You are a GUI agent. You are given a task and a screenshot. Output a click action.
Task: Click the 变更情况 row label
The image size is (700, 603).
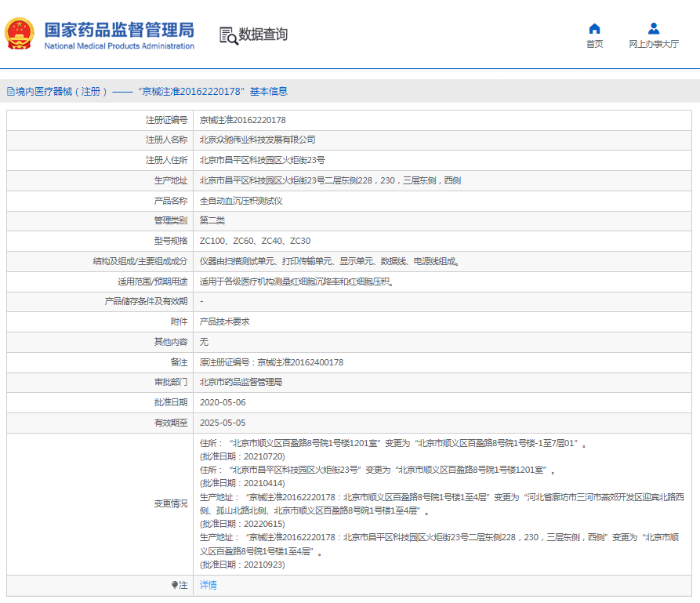tap(171, 504)
